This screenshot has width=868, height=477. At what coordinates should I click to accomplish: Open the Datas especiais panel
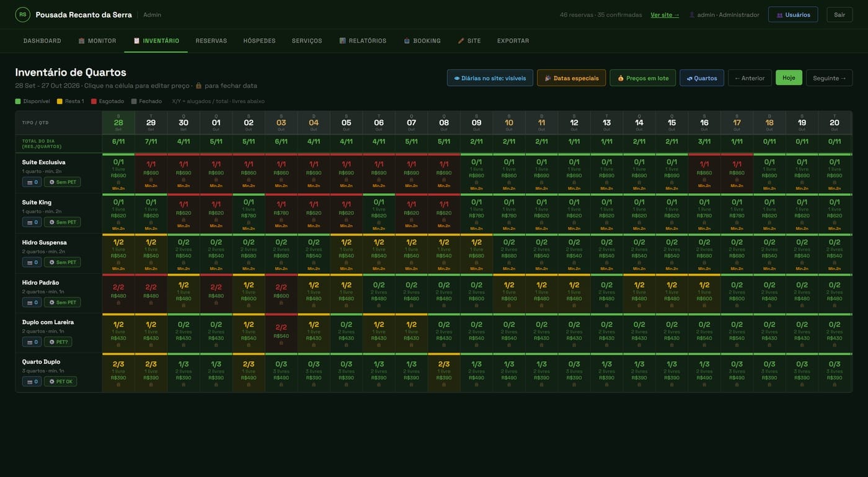pos(572,78)
